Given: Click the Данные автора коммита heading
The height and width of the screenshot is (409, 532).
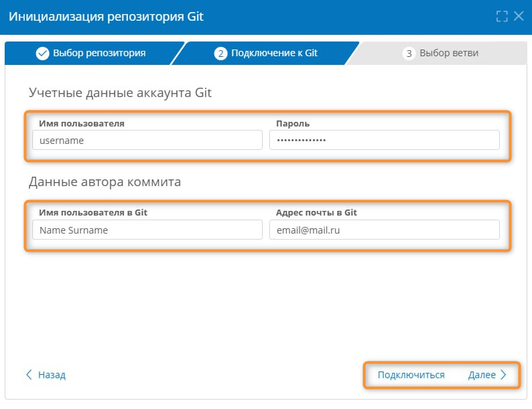Looking at the screenshot, I should click(105, 182).
